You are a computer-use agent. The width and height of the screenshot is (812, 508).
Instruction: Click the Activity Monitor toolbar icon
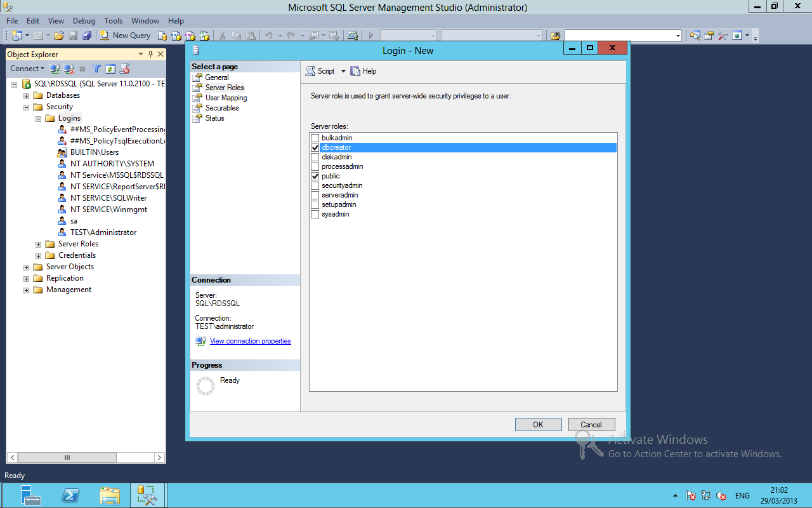(x=353, y=36)
